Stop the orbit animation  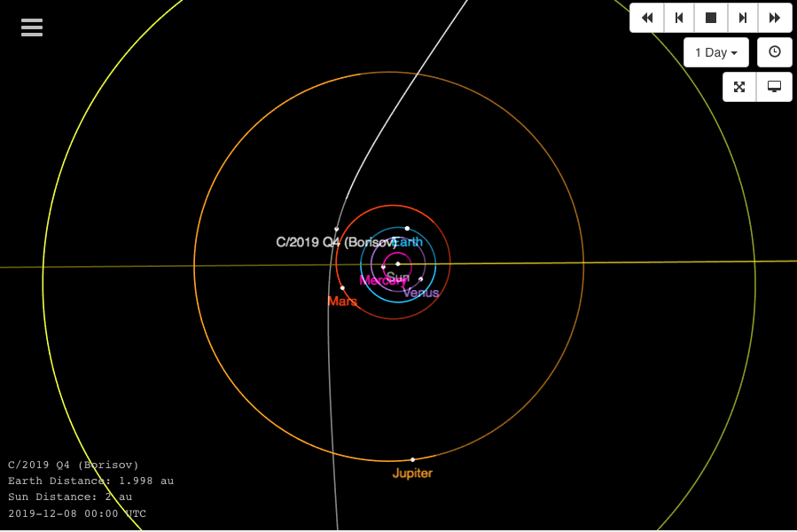[711, 18]
